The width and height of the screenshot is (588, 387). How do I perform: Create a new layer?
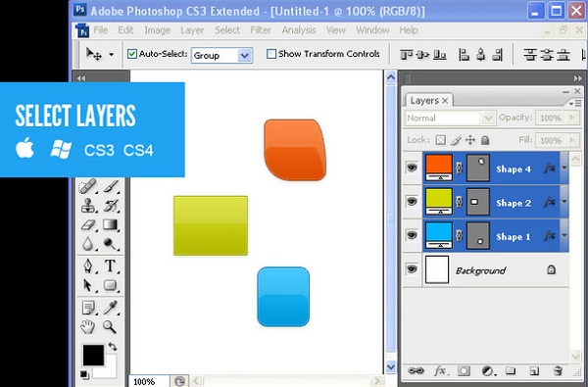534,371
